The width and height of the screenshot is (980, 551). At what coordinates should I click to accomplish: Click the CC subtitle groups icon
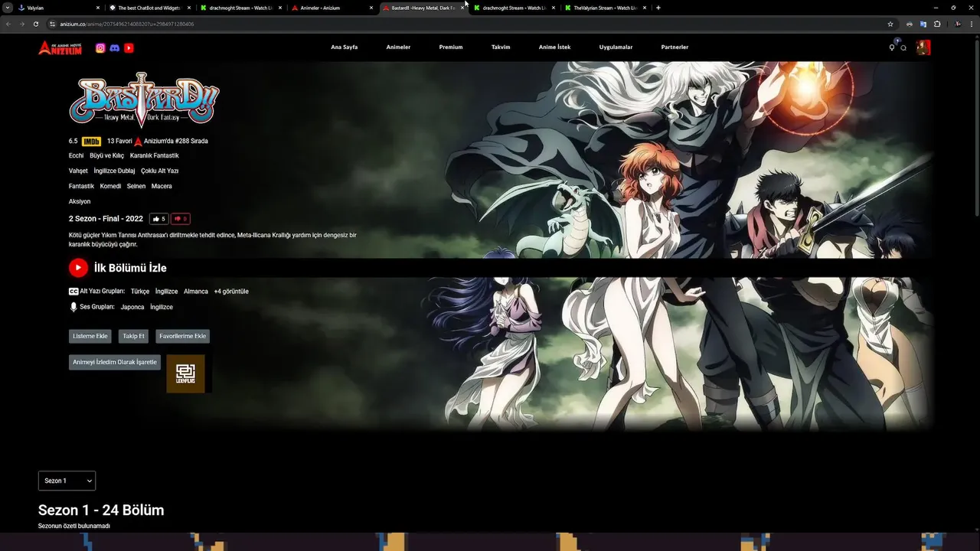coord(73,292)
